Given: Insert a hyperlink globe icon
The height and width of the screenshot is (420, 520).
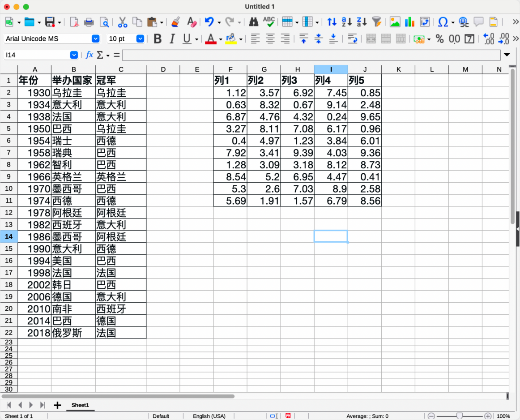Looking at the screenshot, I should click(x=464, y=22).
